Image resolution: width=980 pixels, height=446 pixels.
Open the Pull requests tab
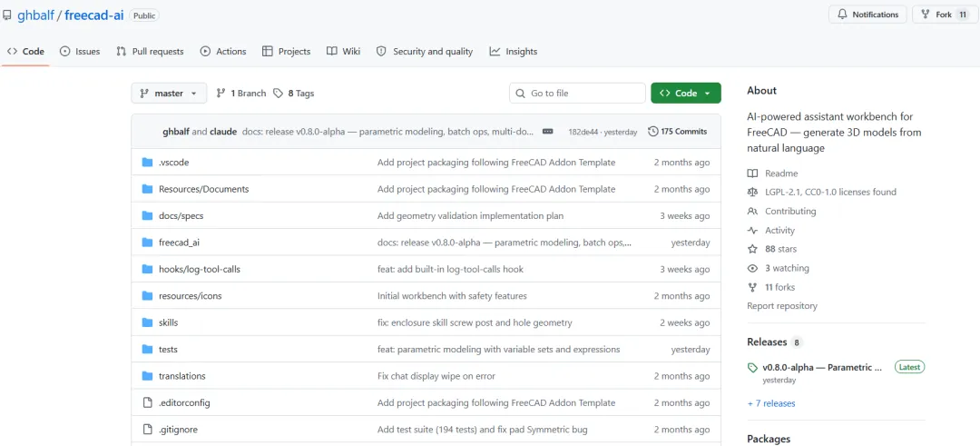(x=150, y=52)
